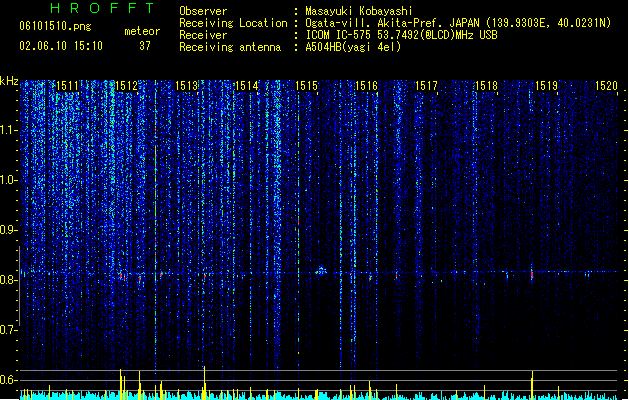Click the observer name Masayuki Kobayashi
Screen dimensions: 629x400
pos(359,11)
